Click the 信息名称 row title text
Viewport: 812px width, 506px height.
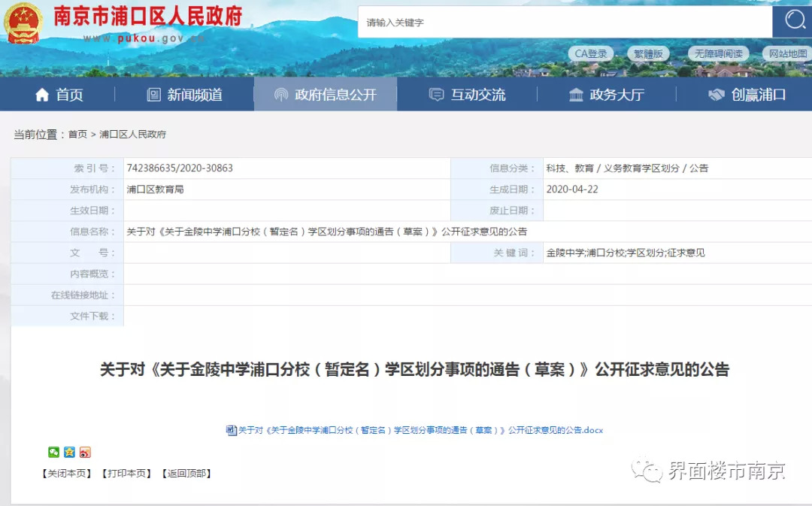(327, 232)
